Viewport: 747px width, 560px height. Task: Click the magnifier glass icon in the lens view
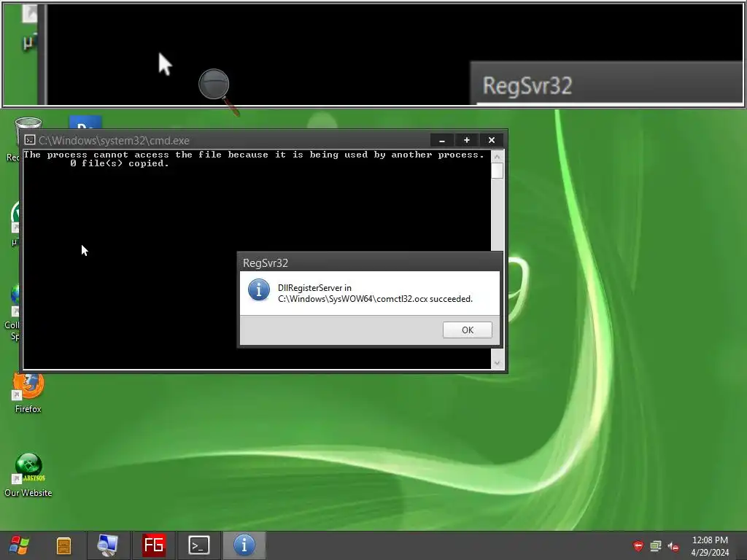click(218, 91)
